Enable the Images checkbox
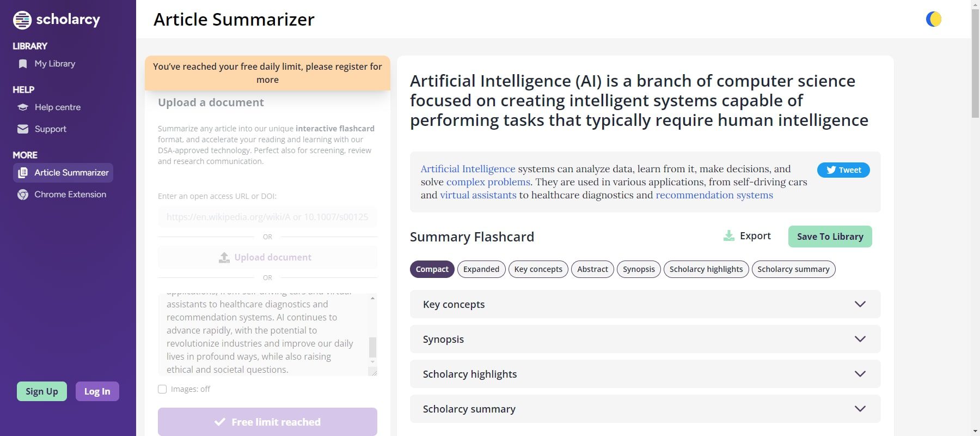The image size is (980, 436). 162,389
